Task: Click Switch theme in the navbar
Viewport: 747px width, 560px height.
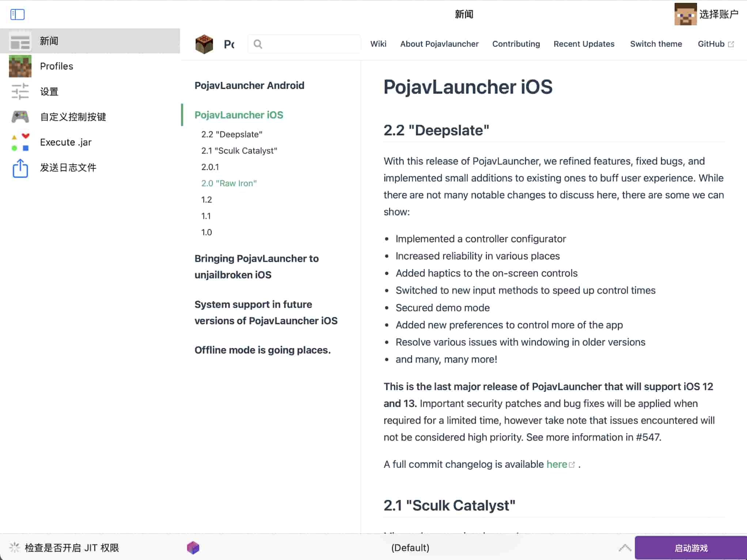Action: (656, 44)
